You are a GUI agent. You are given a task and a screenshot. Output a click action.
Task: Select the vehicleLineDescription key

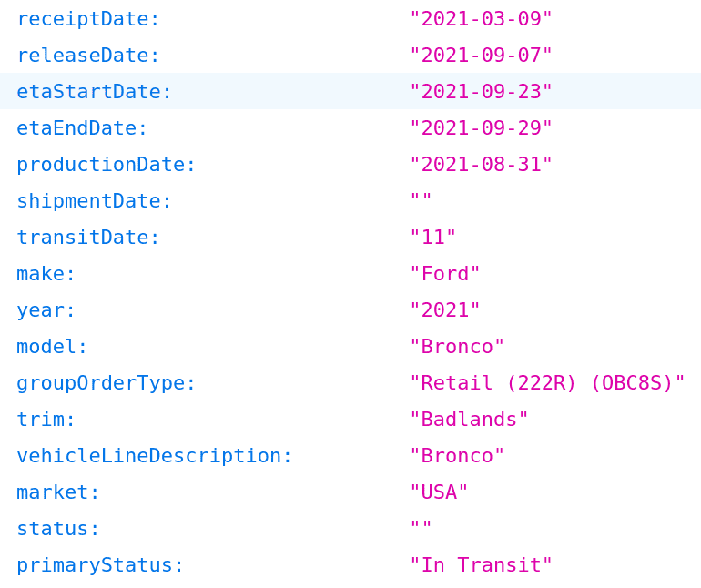(x=154, y=456)
